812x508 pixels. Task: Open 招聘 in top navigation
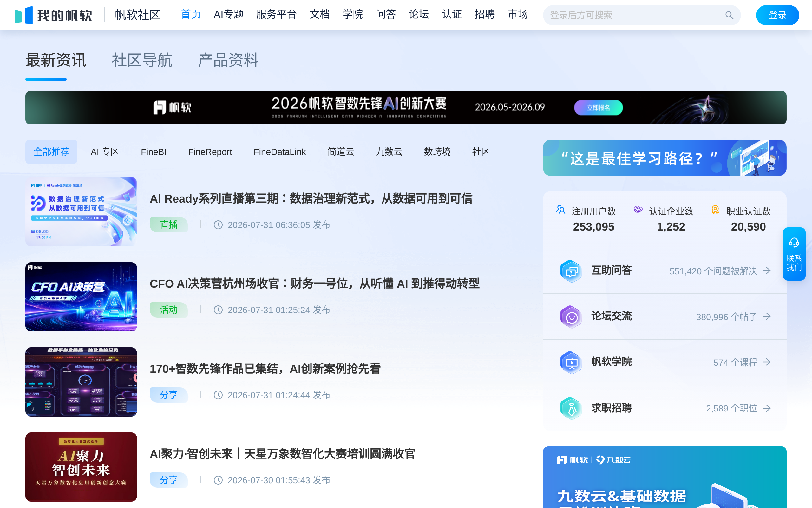485,15
